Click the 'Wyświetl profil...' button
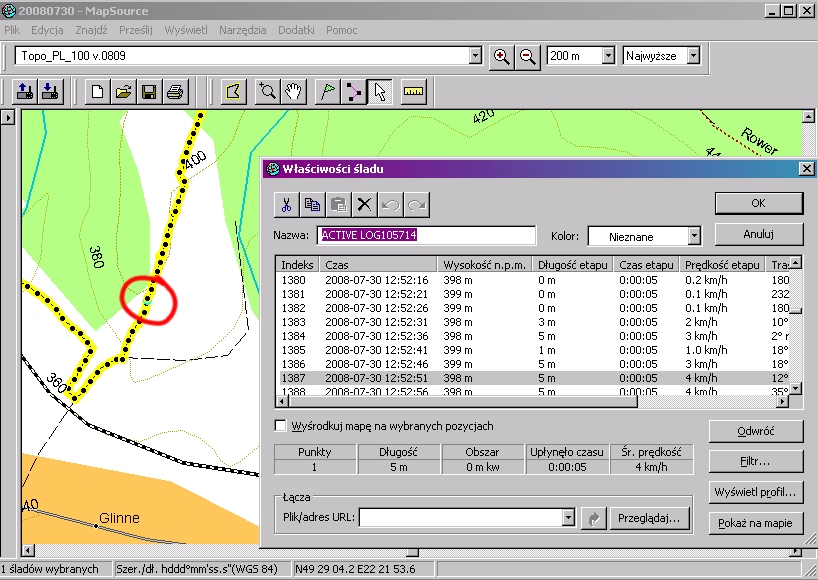 (755, 493)
